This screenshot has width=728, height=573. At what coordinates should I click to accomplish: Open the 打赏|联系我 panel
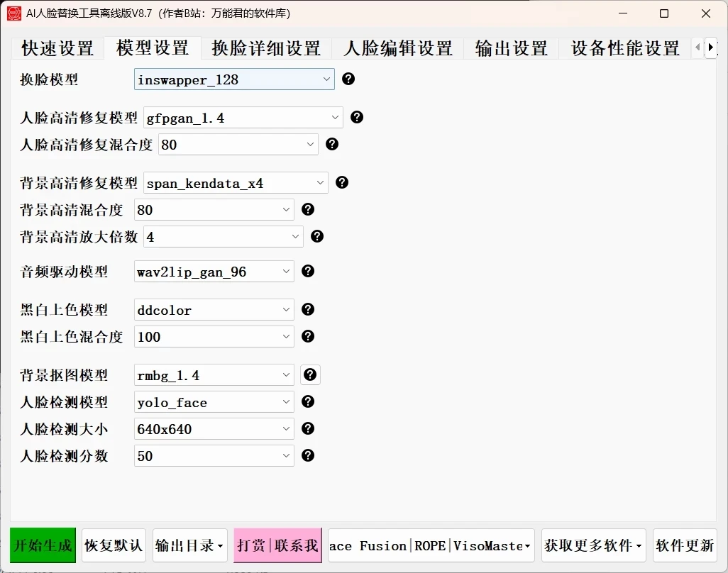click(x=277, y=545)
